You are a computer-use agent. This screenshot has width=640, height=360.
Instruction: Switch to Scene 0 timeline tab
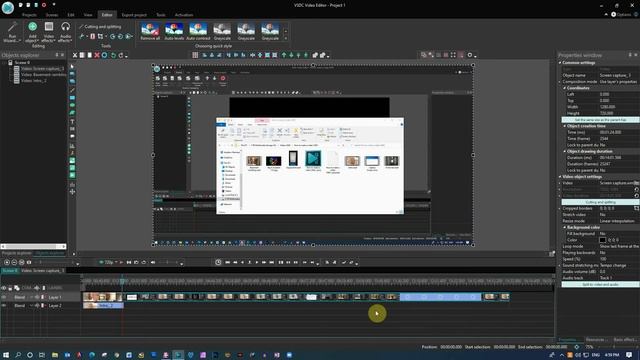[10, 271]
